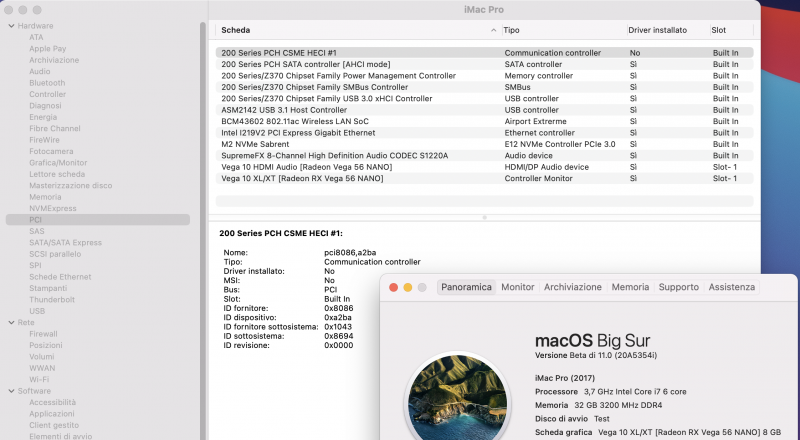
Task: Collapse the Rete section in sidebar
Action: (11, 323)
